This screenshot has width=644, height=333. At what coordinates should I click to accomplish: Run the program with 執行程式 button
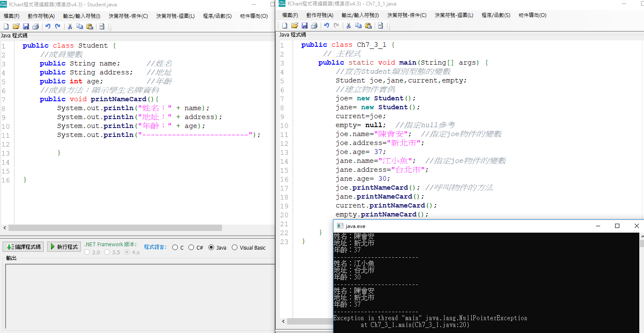(x=64, y=247)
